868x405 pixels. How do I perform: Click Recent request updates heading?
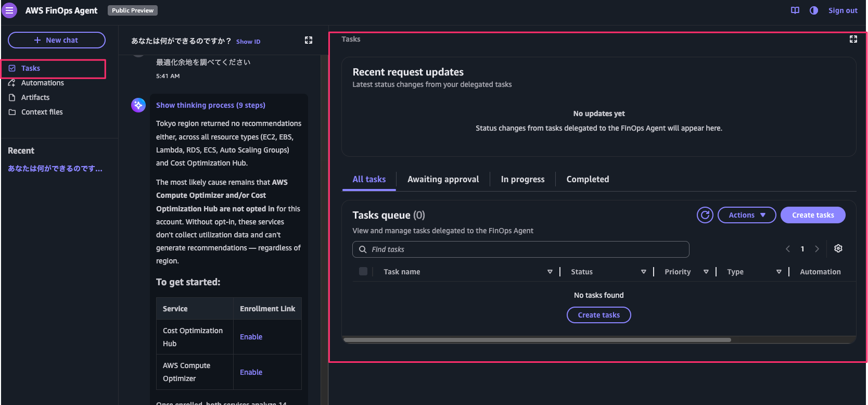tap(408, 72)
